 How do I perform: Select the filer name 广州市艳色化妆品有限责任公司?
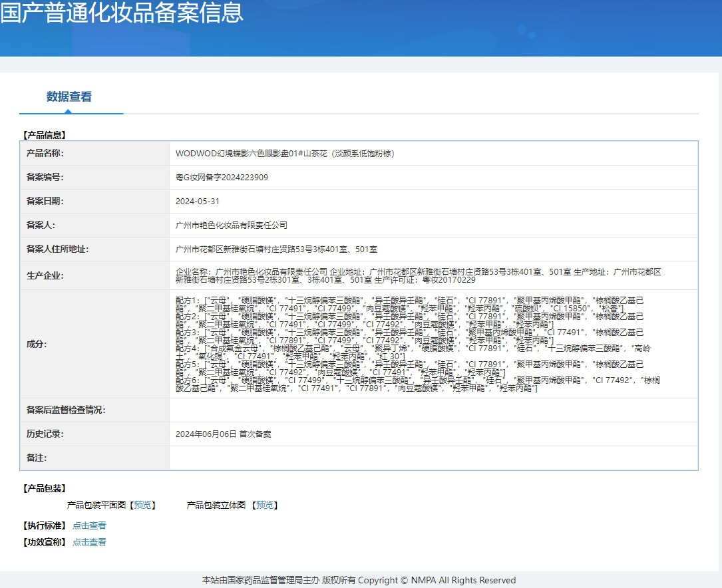pos(231,225)
